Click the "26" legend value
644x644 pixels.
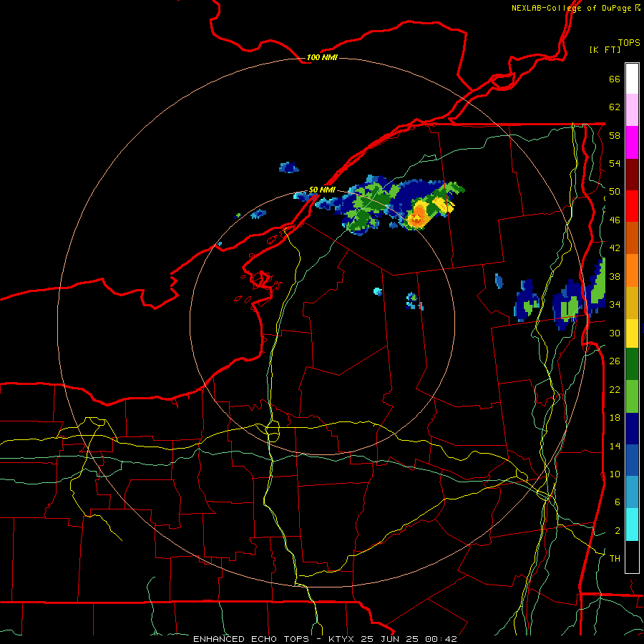pyautogui.click(x=615, y=361)
